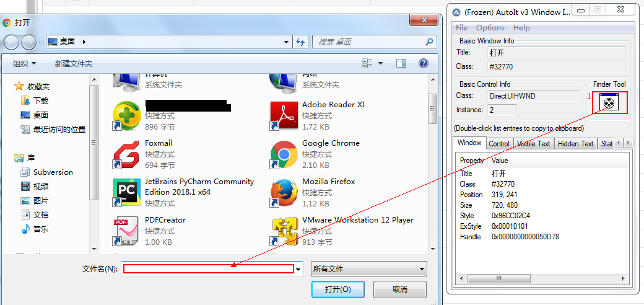Select the Google Chrome shortcut icon
Screen dimensions: 644x305
284,154
